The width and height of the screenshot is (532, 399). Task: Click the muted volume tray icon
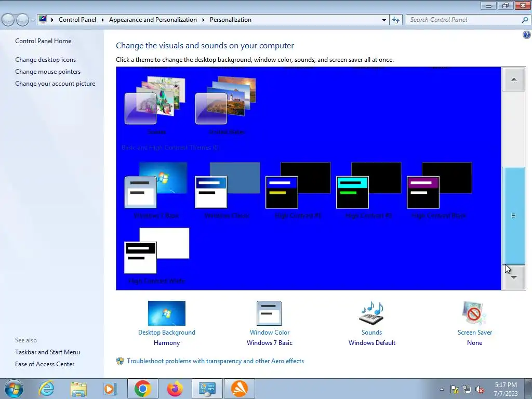(x=480, y=389)
